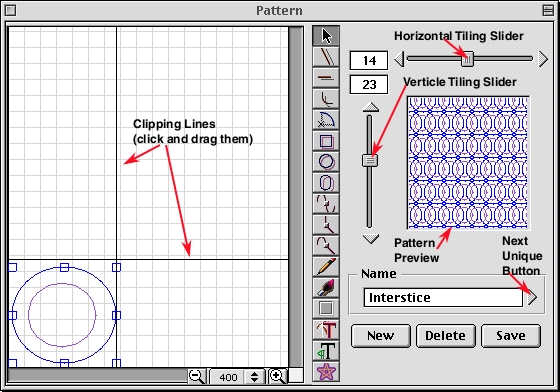Viewport: 560px width, 392px height.
Task: Click down arrow of vertical tiling slider
Action: click(x=370, y=239)
